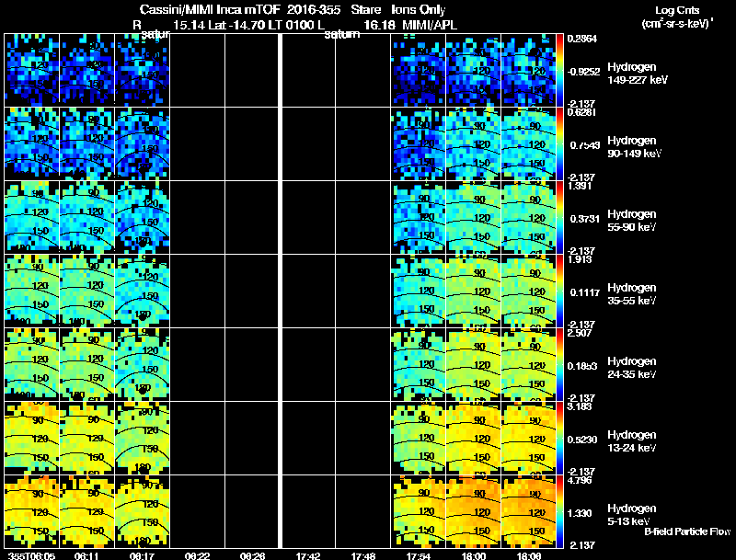Select the 55-90 keV panel at 17:54
This screenshot has height=560, width=736.
[x=419, y=217]
